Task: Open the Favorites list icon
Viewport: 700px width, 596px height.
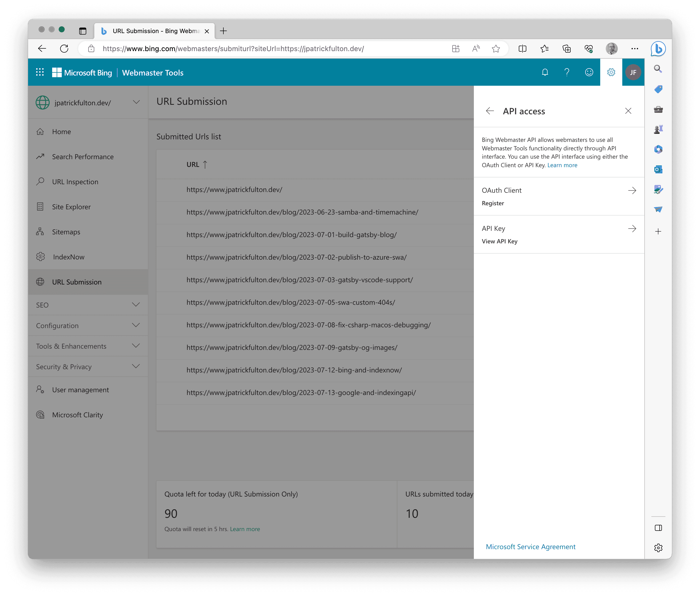Action: pos(545,49)
